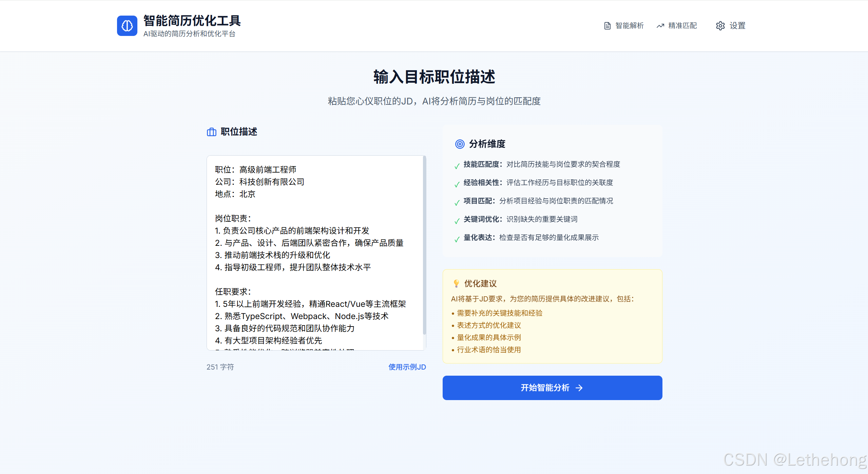
Task: Click the document icon beside 智能解析
Action: pos(607,26)
